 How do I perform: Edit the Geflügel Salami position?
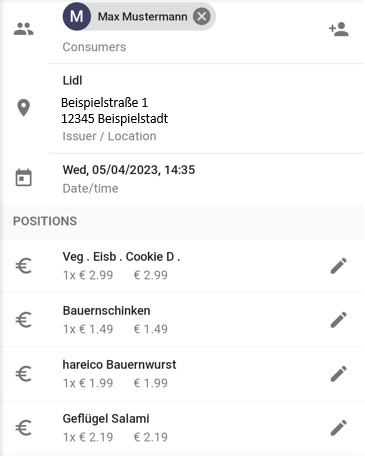[x=339, y=428]
